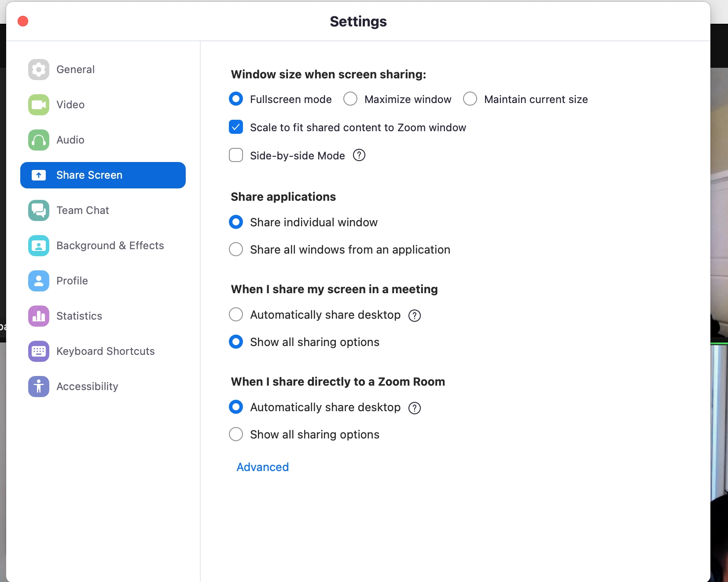This screenshot has height=582, width=728.
Task: Enable Side-by-side Mode checkbox
Action: (236, 155)
